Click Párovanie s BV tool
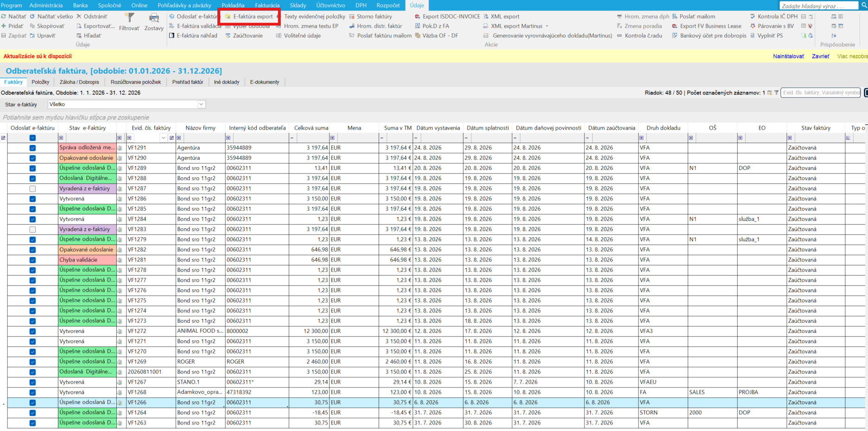868x431 pixels. [x=772, y=26]
